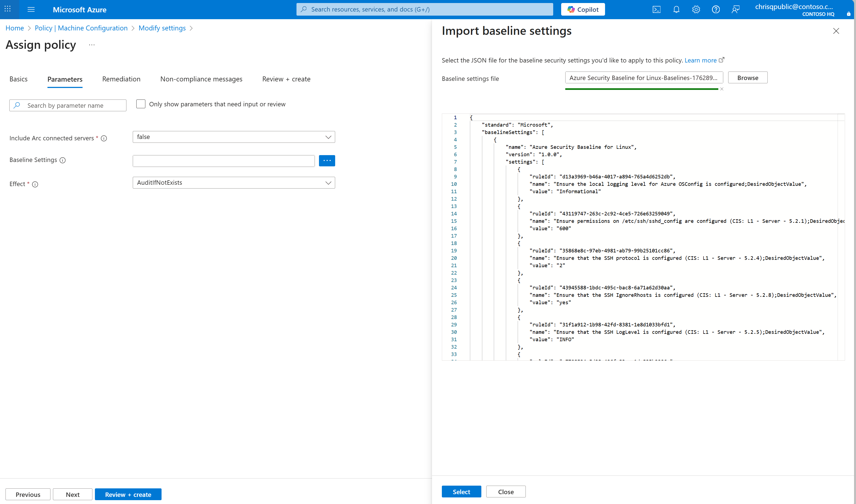Image resolution: width=856 pixels, height=504 pixels.
Task: Enable only show parameters needing input checkbox
Action: [141, 104]
